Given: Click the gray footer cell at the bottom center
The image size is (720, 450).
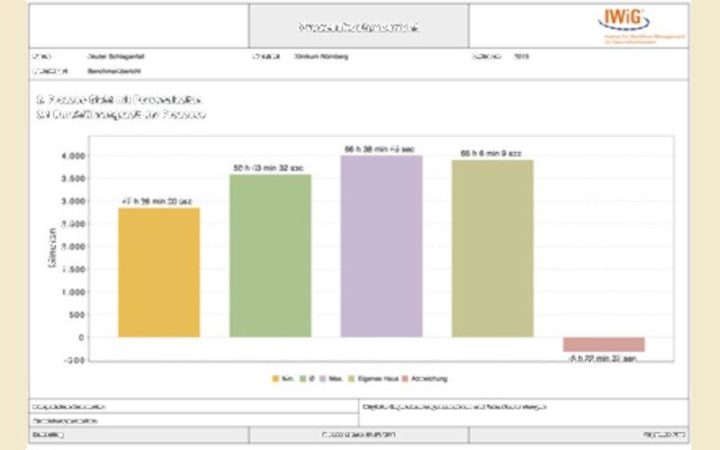Looking at the screenshot, I should tap(359, 434).
